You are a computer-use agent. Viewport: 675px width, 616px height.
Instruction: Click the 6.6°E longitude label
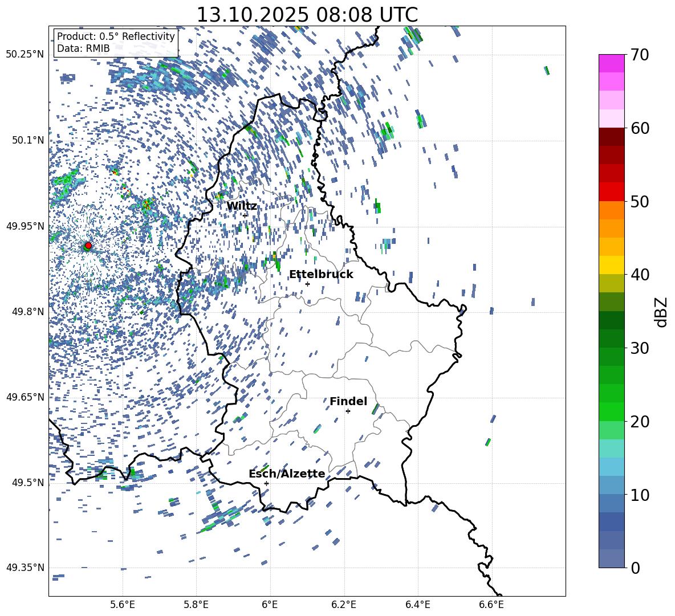tap(491, 605)
